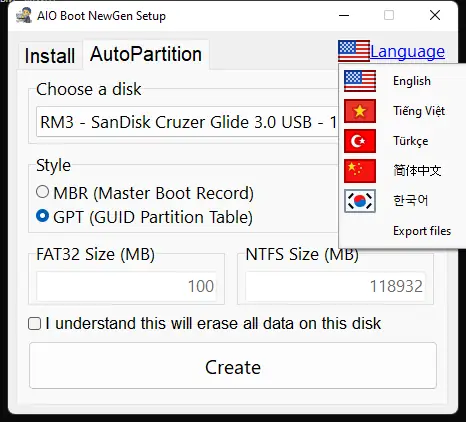
Task: Switch to the AutoPartition tab
Action: click(x=146, y=54)
